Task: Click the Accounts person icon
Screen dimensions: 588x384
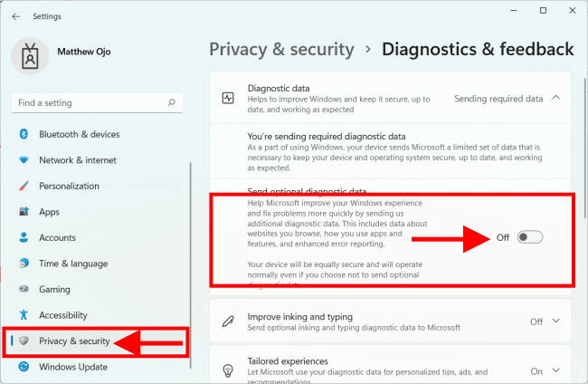Action: [24, 238]
